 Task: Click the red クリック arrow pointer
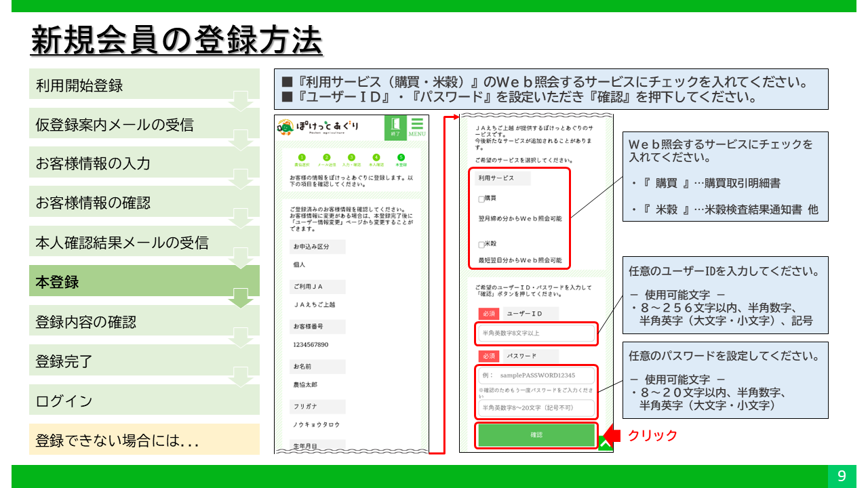(612, 435)
